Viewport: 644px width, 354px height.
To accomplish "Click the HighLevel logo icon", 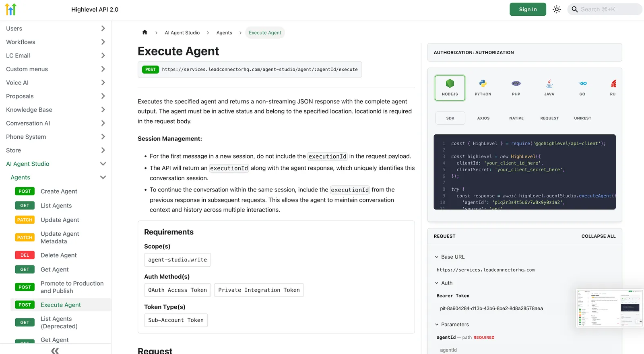I will [x=11, y=9].
